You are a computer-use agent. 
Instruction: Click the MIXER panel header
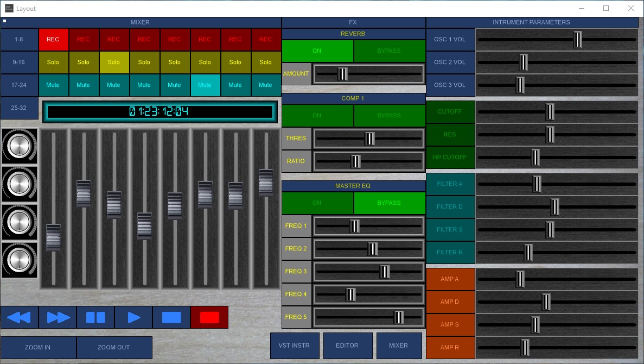click(x=141, y=22)
